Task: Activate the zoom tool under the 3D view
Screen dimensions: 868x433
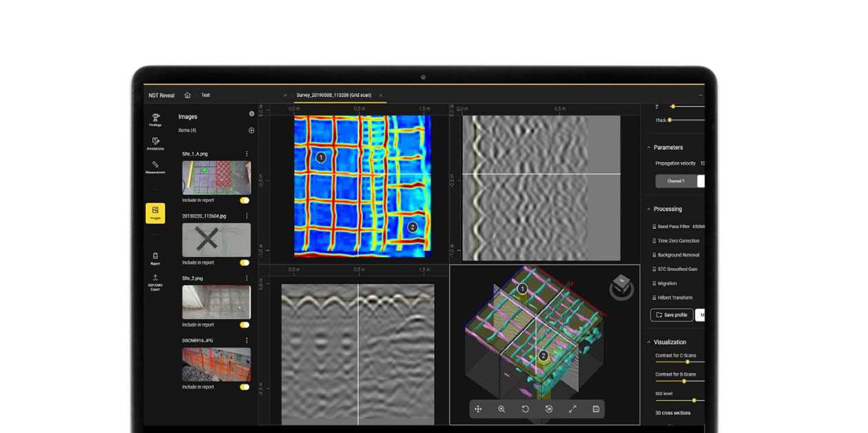Action: 502,409
